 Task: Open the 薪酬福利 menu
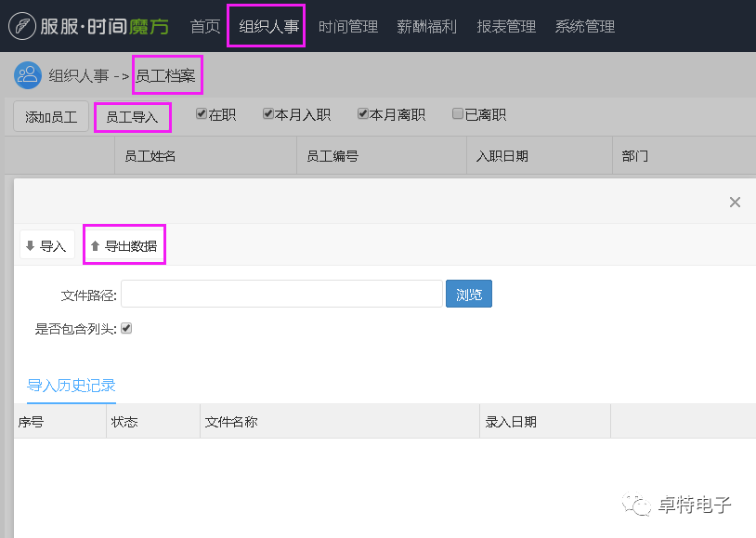point(426,26)
